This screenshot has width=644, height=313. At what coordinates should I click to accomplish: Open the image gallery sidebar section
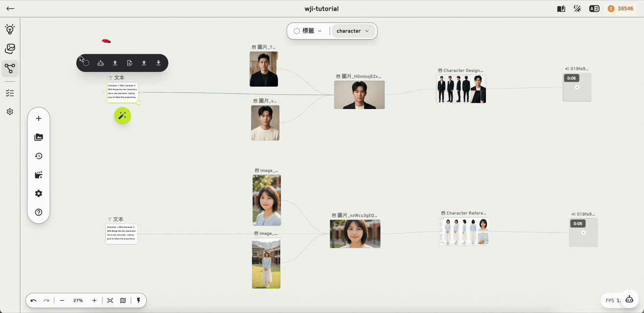click(x=10, y=48)
